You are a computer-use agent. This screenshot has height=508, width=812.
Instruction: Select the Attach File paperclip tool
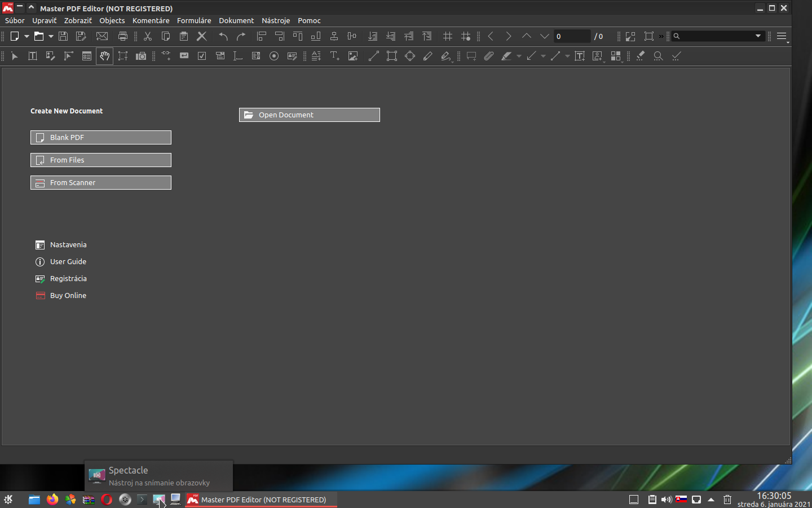tap(489, 56)
